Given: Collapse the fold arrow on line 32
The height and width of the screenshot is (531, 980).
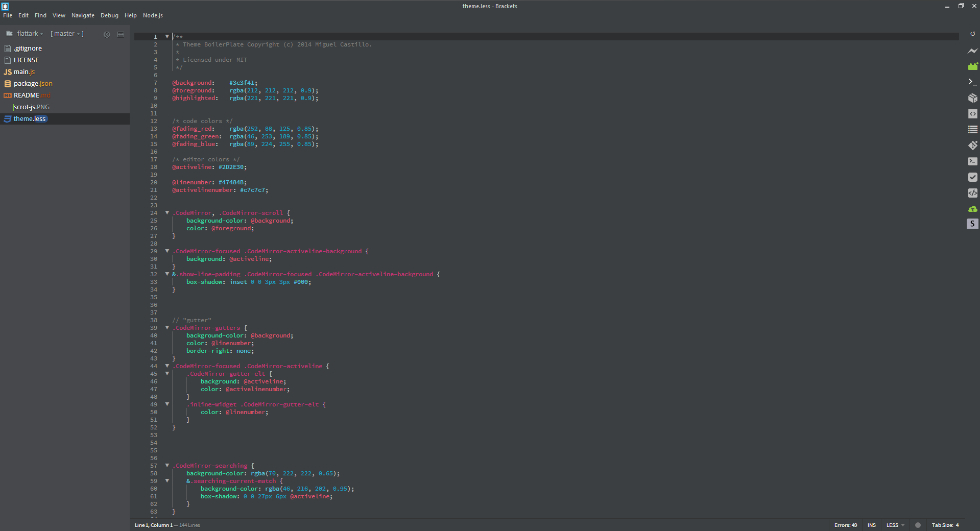Looking at the screenshot, I should [167, 274].
